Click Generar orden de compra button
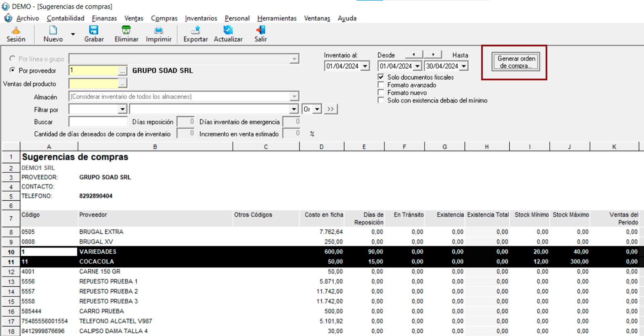The width and height of the screenshot is (644, 336). point(516,62)
